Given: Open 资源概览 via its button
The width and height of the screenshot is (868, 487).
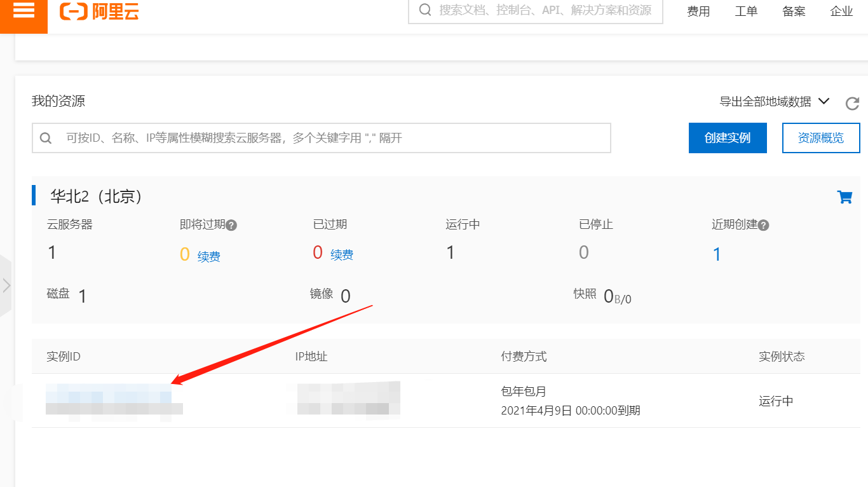Looking at the screenshot, I should [x=821, y=138].
